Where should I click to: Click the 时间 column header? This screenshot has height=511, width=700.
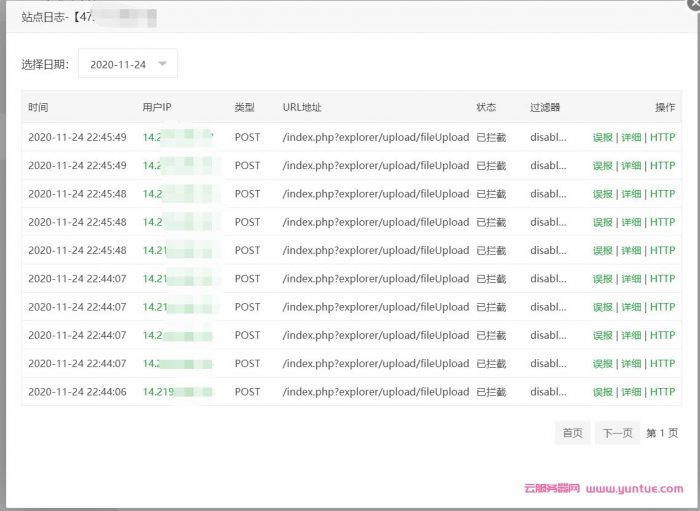click(x=38, y=107)
